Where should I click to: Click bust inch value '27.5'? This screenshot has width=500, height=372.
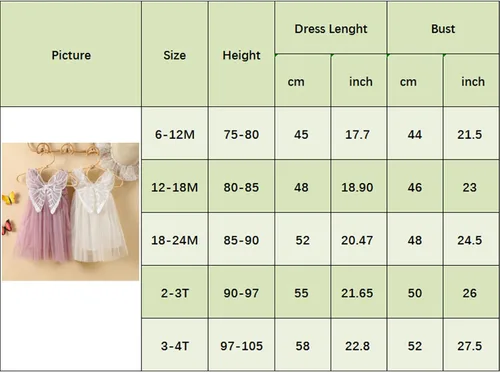[x=471, y=345]
